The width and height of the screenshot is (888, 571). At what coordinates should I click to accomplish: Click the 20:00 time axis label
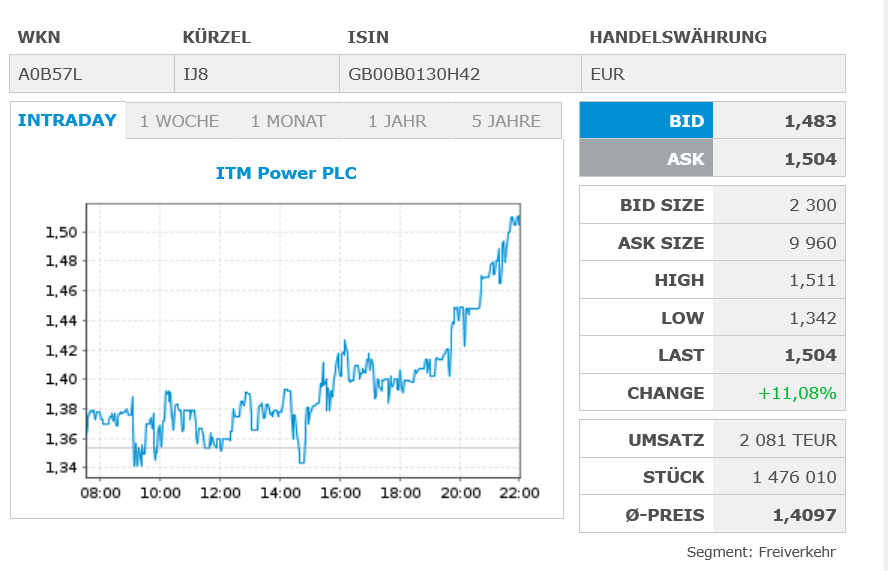[x=460, y=493]
